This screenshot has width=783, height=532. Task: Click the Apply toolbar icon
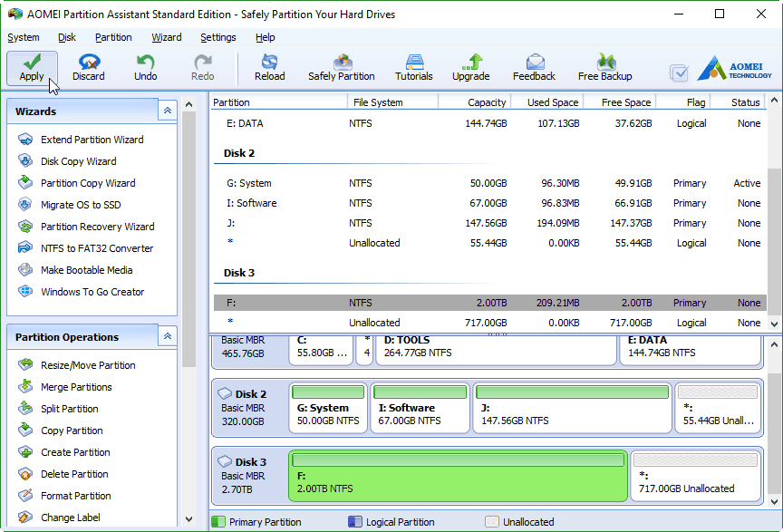(32, 67)
